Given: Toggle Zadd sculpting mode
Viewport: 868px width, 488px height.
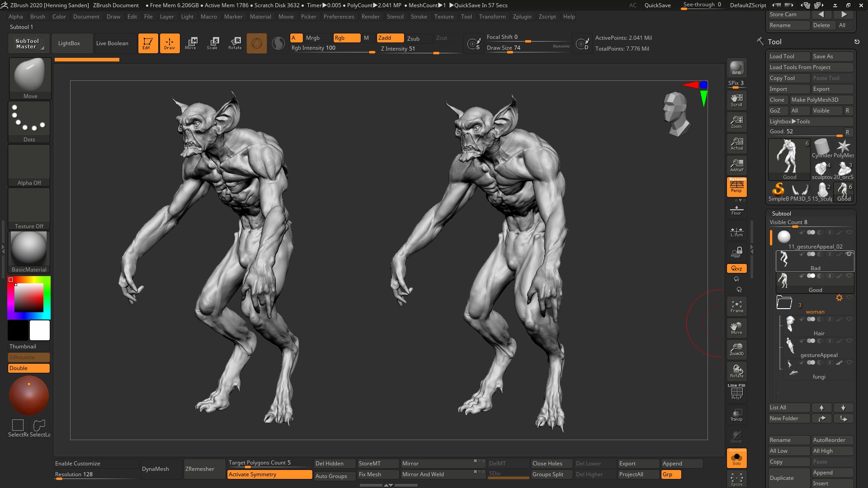Looking at the screenshot, I should (x=390, y=38).
